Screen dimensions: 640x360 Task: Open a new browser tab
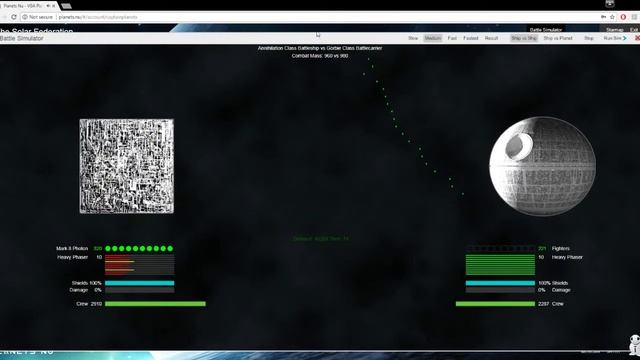[x=66, y=6]
